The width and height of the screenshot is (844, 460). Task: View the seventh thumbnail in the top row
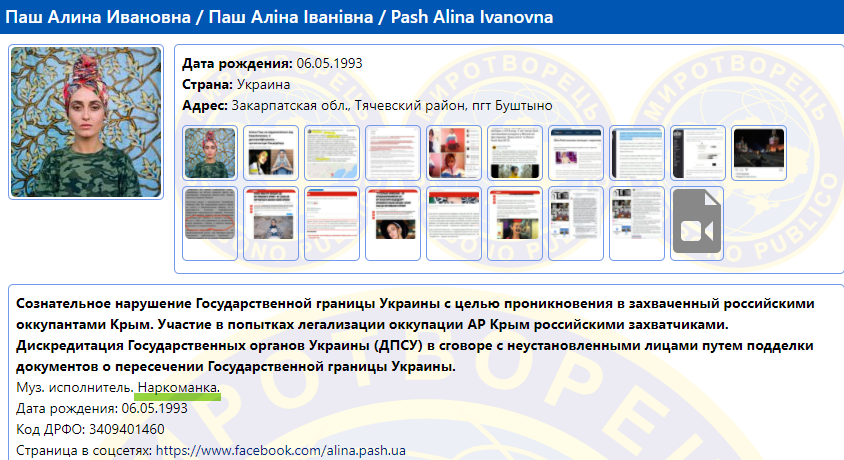[x=576, y=153]
